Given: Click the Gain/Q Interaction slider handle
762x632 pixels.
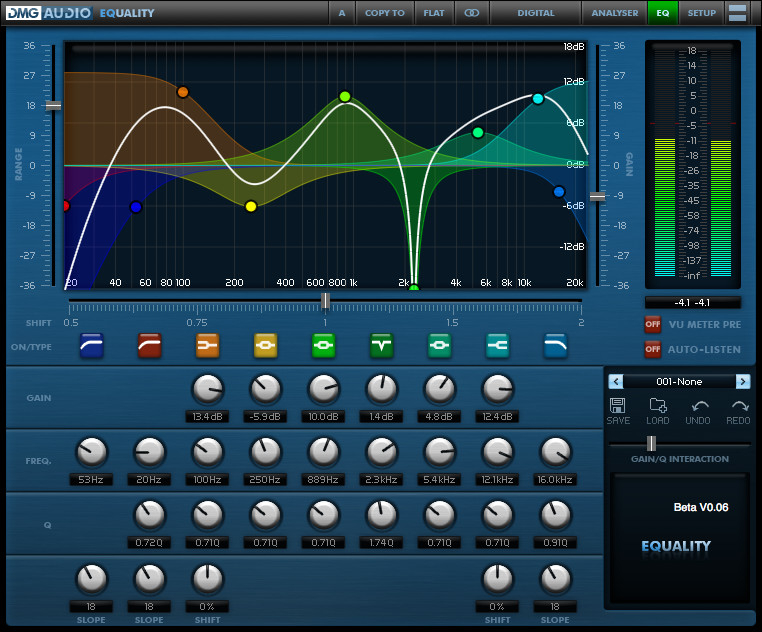Looking at the screenshot, I should 651,443.
